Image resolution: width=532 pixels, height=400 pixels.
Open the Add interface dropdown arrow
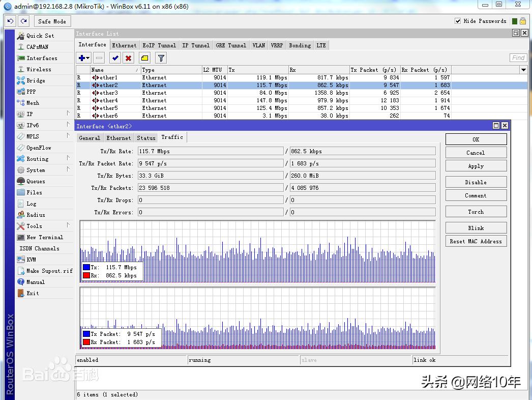click(x=88, y=58)
